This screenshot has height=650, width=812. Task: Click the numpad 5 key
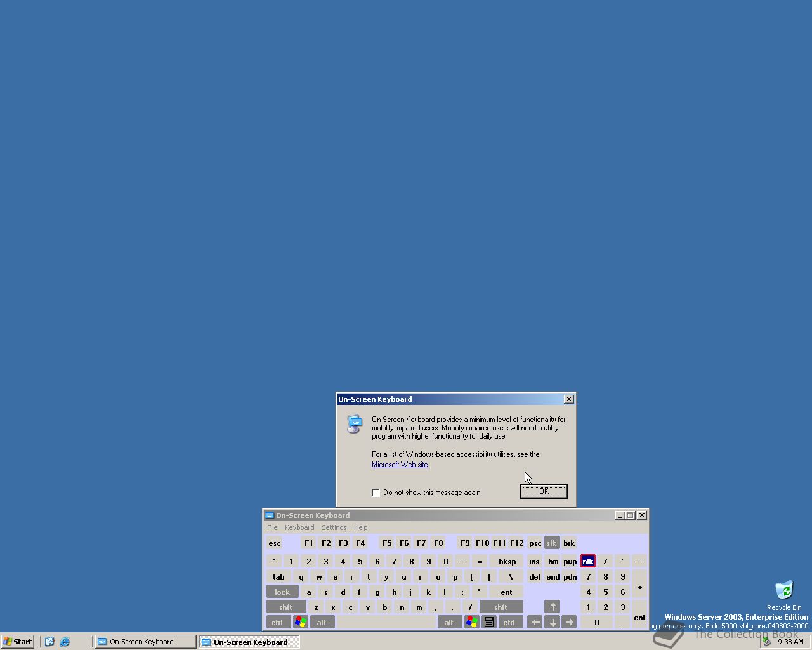tap(605, 592)
